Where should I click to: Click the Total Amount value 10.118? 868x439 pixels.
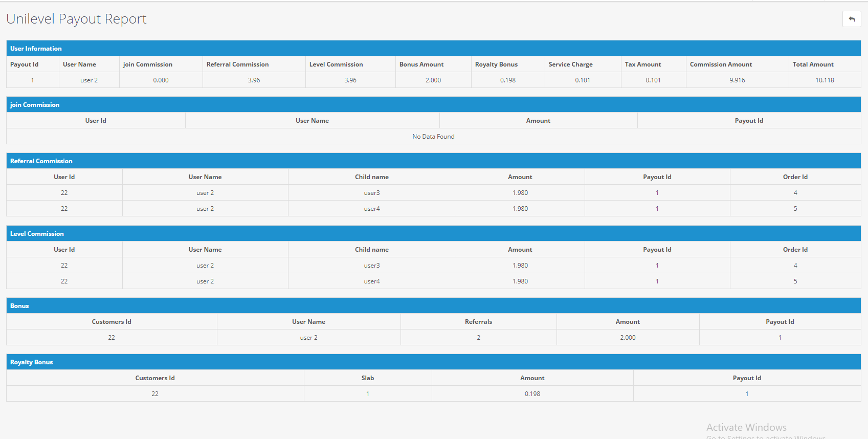pyautogui.click(x=825, y=80)
